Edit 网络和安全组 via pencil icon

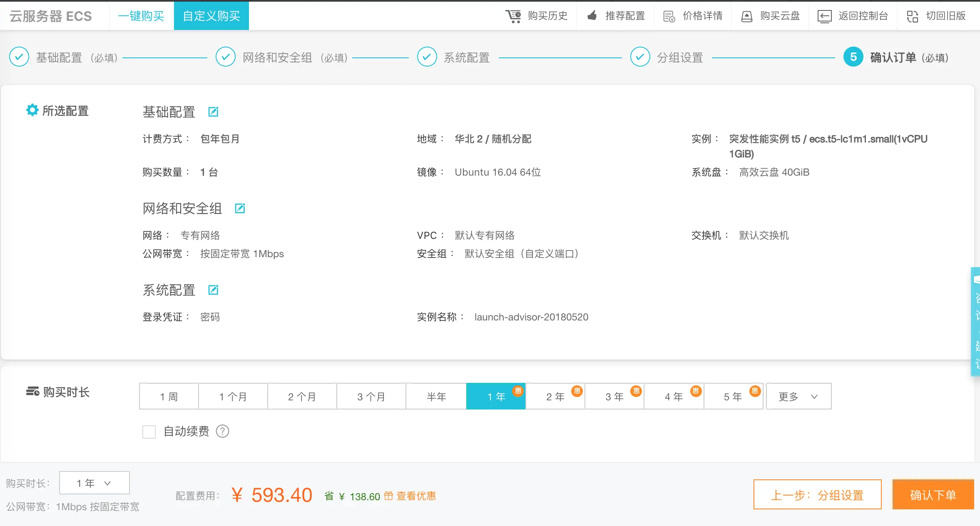[x=240, y=208]
